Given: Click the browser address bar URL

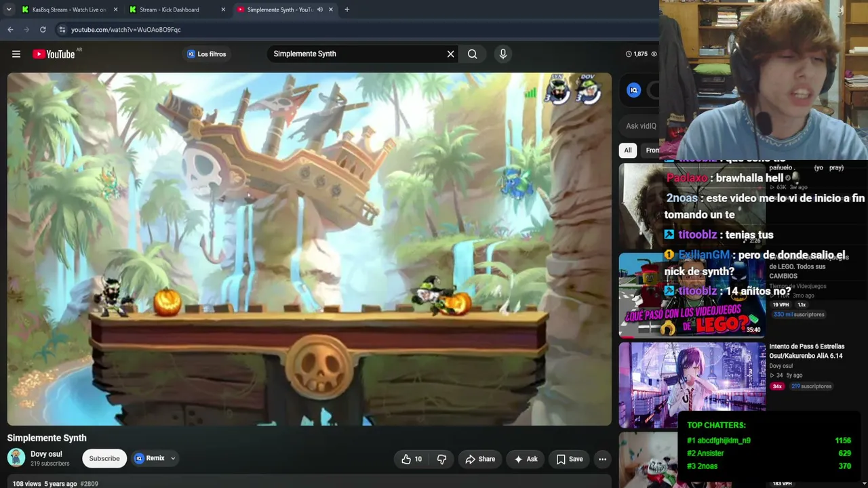Looking at the screenshot, I should coord(126,30).
